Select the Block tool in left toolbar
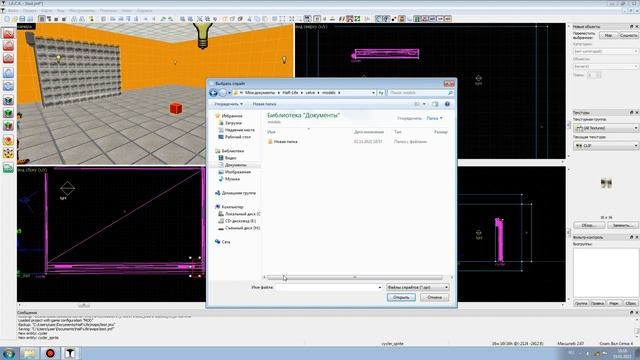 [8, 86]
